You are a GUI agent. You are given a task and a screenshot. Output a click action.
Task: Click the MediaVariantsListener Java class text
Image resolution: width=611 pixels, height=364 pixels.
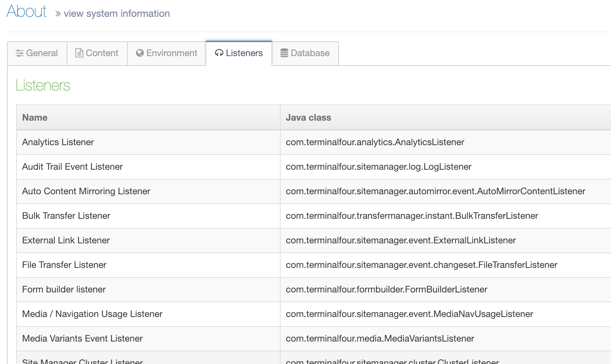click(x=380, y=338)
